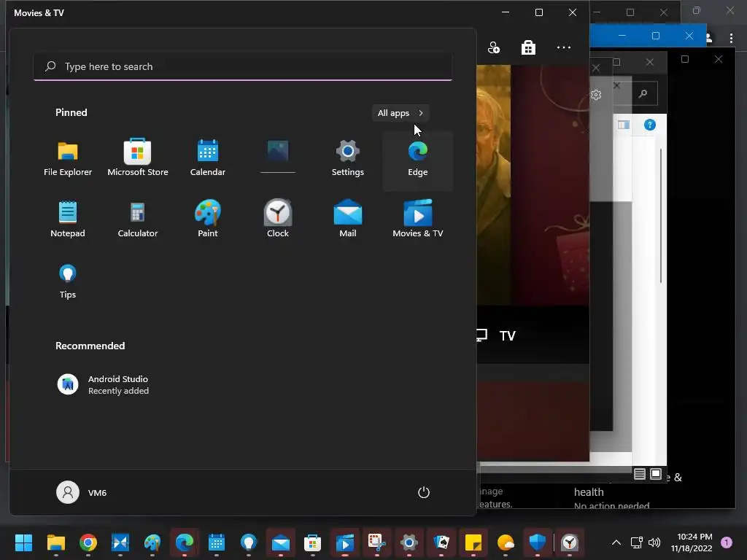This screenshot has width=747, height=560.
Task: Open pinned Mail app
Action: click(348, 220)
